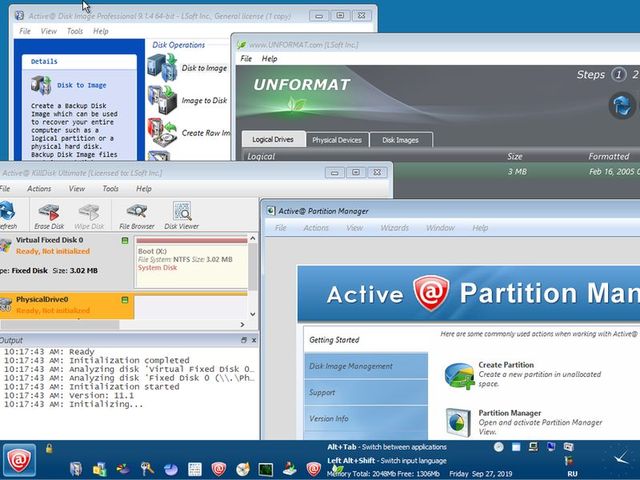Screen dimensions: 640x480
Task: Click the Partition Manager view icon
Action: (459, 423)
